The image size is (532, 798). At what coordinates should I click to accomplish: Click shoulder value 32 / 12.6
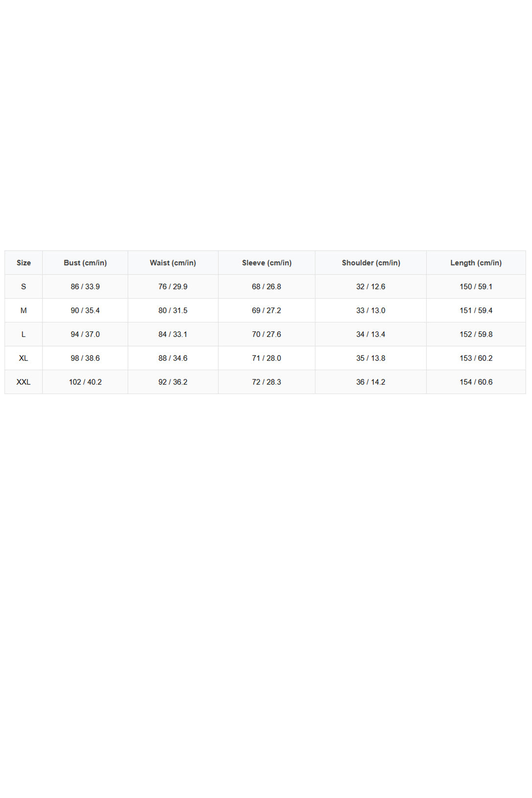371,287
